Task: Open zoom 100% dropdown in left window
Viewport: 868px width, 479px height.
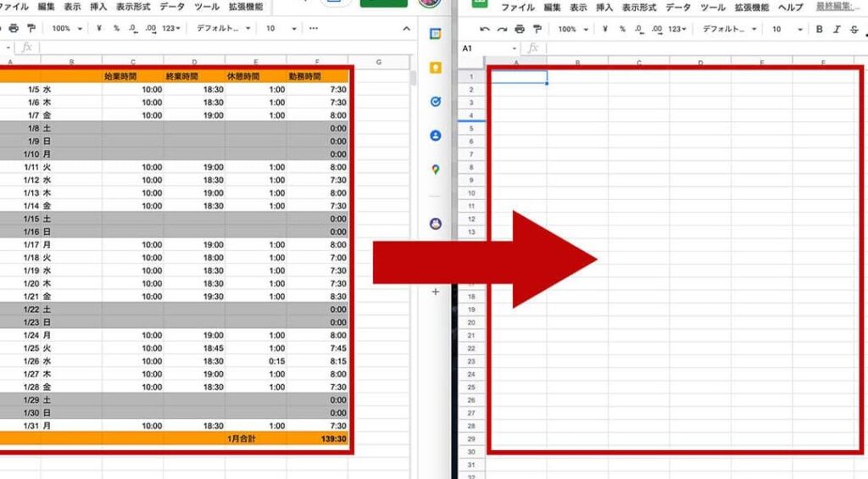Action: (x=67, y=28)
